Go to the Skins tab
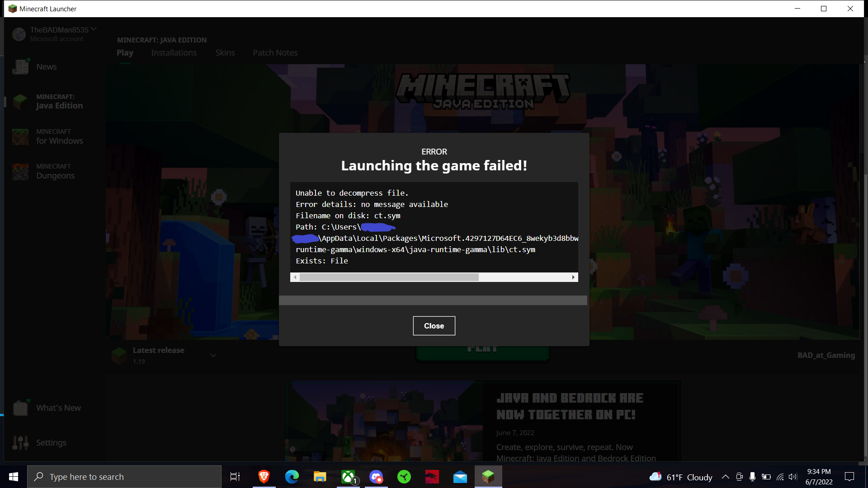The height and width of the screenshot is (488, 868). click(225, 53)
